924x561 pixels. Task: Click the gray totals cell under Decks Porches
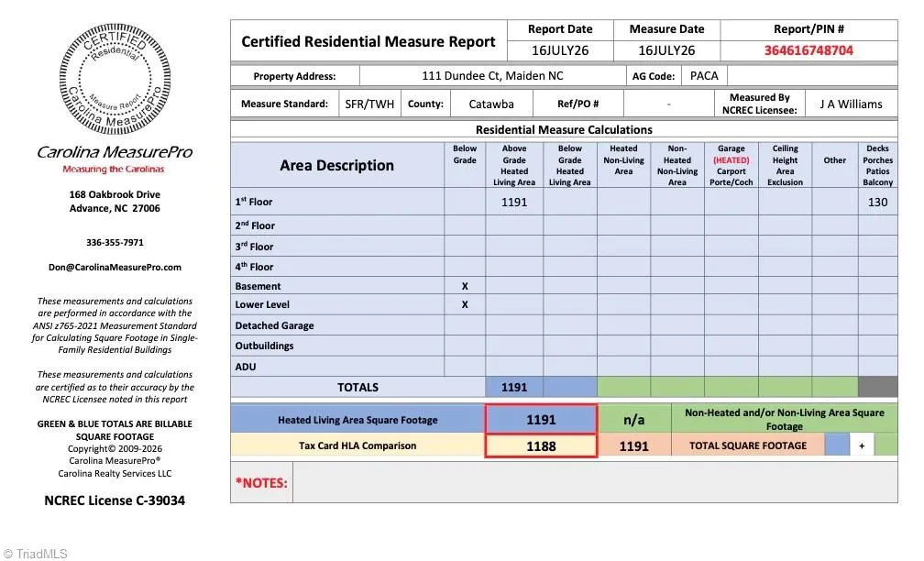(x=877, y=387)
